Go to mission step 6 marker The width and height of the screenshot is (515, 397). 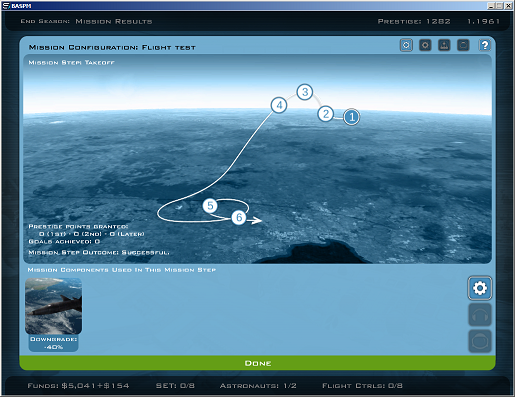pos(239,217)
